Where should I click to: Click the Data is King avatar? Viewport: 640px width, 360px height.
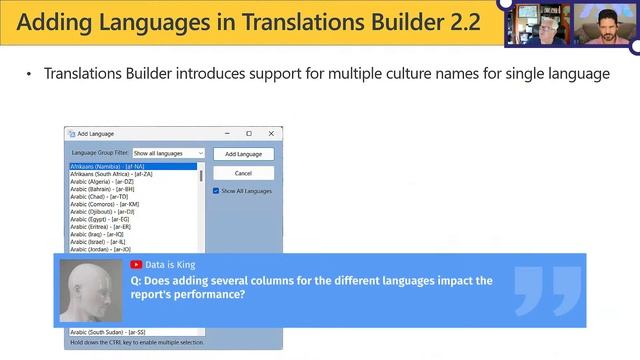[x=91, y=291]
